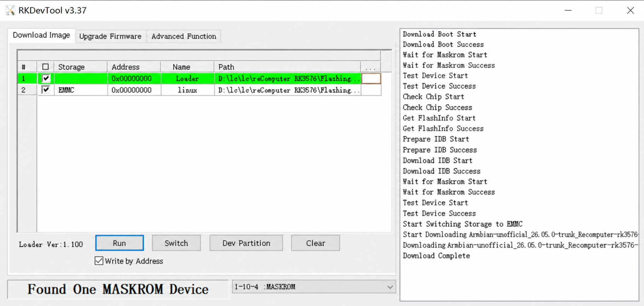Viewport: 644px width, 306px height.
Task: Click the linux name cell
Action: point(187,90)
